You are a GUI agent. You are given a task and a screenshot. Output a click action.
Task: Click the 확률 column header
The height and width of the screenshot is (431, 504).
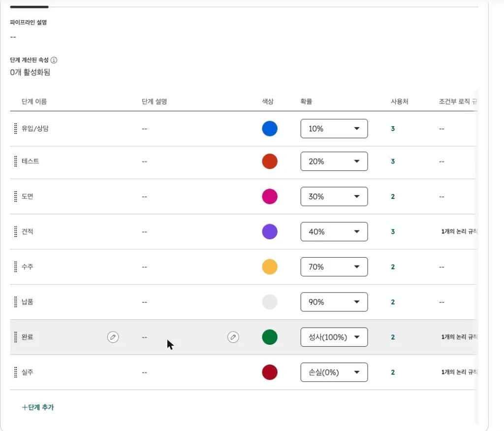306,101
